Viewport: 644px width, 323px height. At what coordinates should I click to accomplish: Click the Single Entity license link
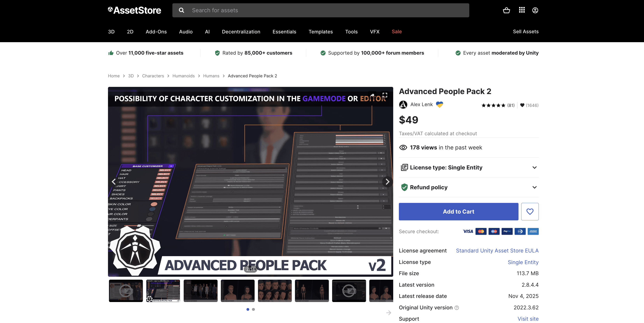[523, 262]
